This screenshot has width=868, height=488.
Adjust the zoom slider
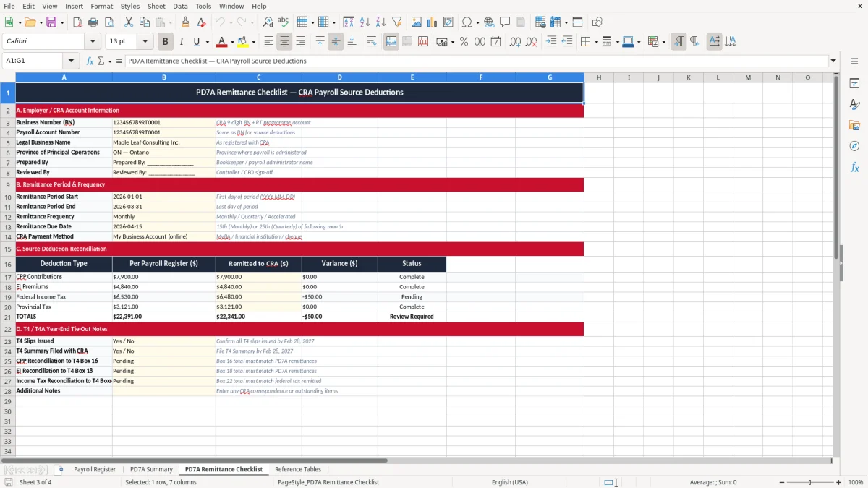tap(809, 482)
